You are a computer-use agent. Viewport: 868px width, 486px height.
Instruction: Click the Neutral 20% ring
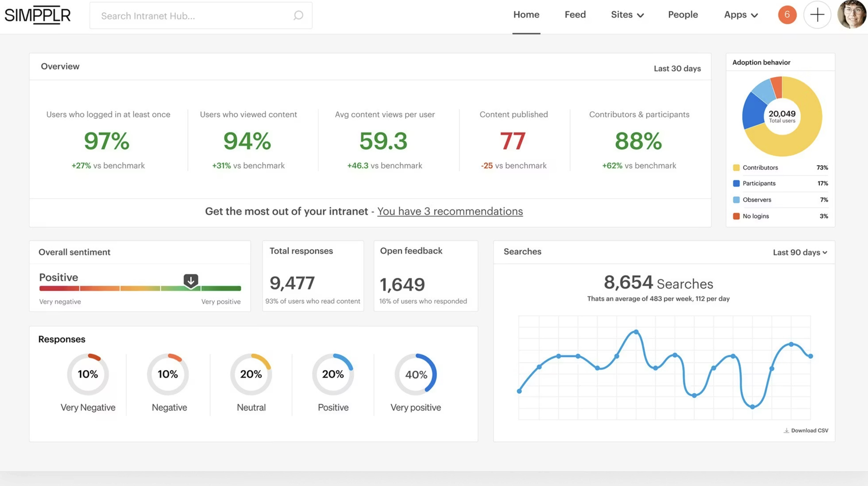pos(251,374)
